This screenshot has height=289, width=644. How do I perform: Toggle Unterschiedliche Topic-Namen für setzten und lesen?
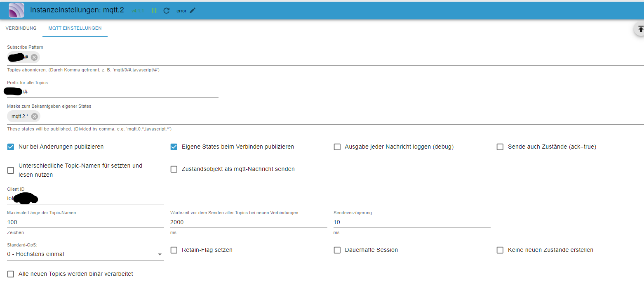(x=11, y=170)
